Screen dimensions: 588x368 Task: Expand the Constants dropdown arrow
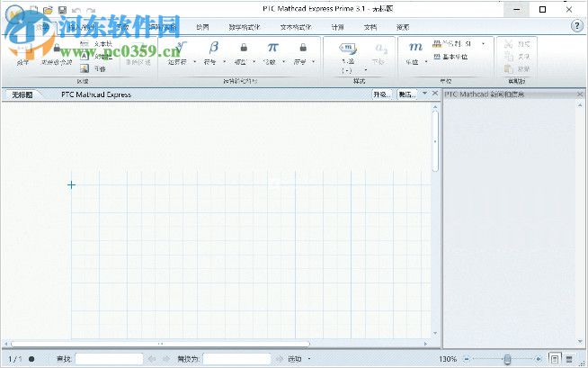pyautogui.click(x=283, y=61)
